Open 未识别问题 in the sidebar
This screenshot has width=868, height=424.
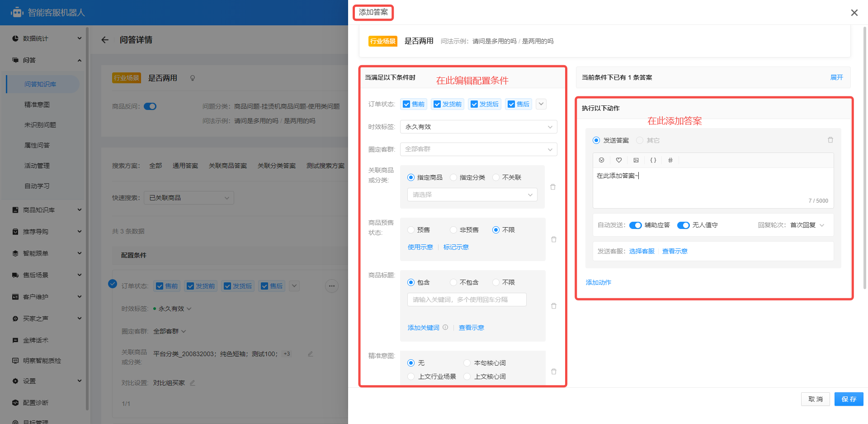coord(40,125)
